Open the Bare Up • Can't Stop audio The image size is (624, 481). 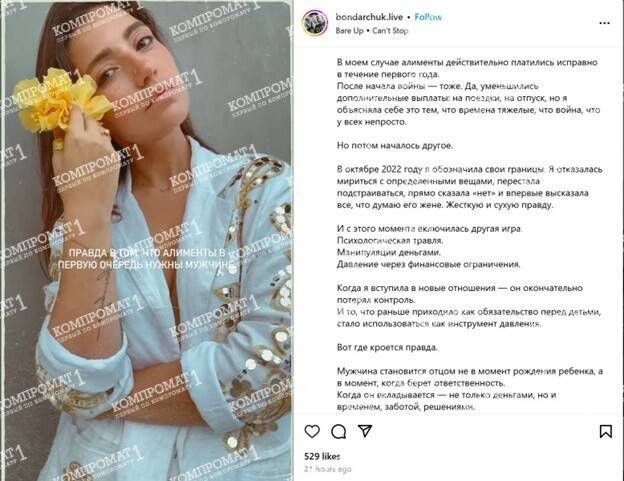[x=372, y=31]
